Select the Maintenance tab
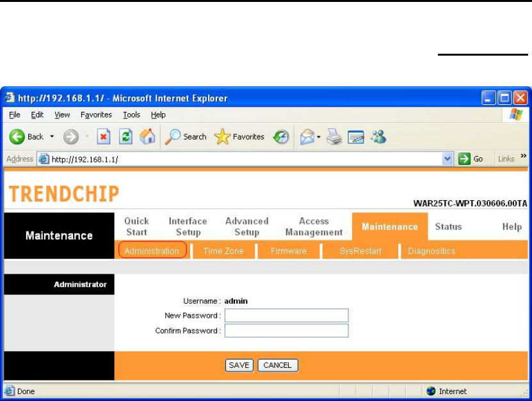 (x=390, y=226)
